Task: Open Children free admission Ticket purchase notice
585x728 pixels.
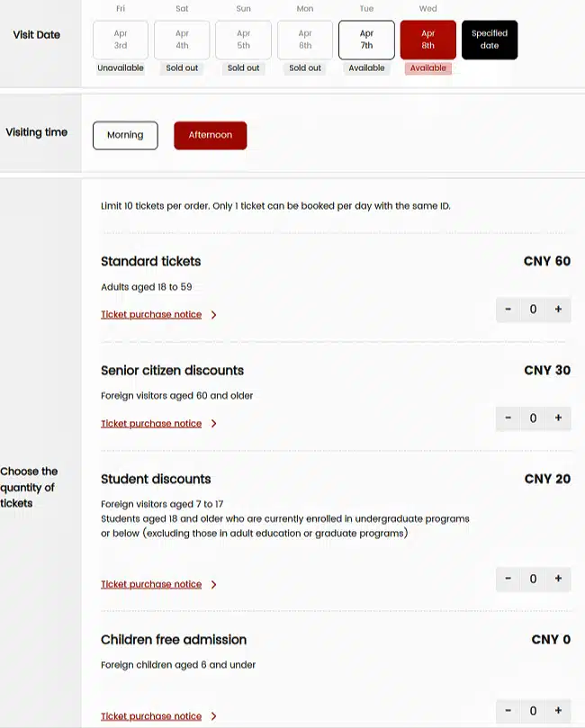Action: click(x=151, y=716)
